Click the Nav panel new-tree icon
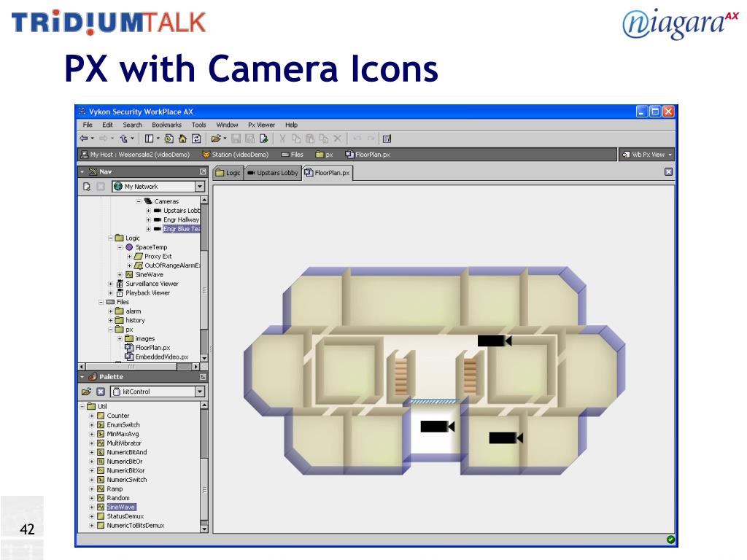 tap(87, 187)
